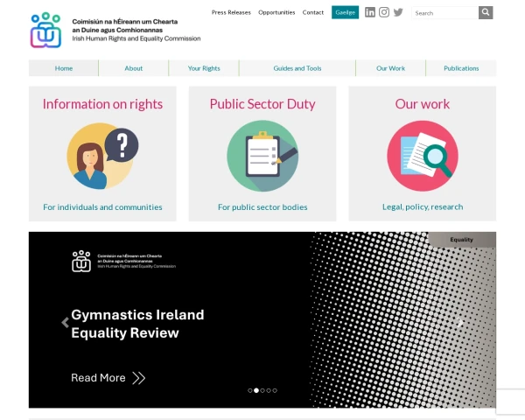Open the Opportunities link

(x=276, y=12)
